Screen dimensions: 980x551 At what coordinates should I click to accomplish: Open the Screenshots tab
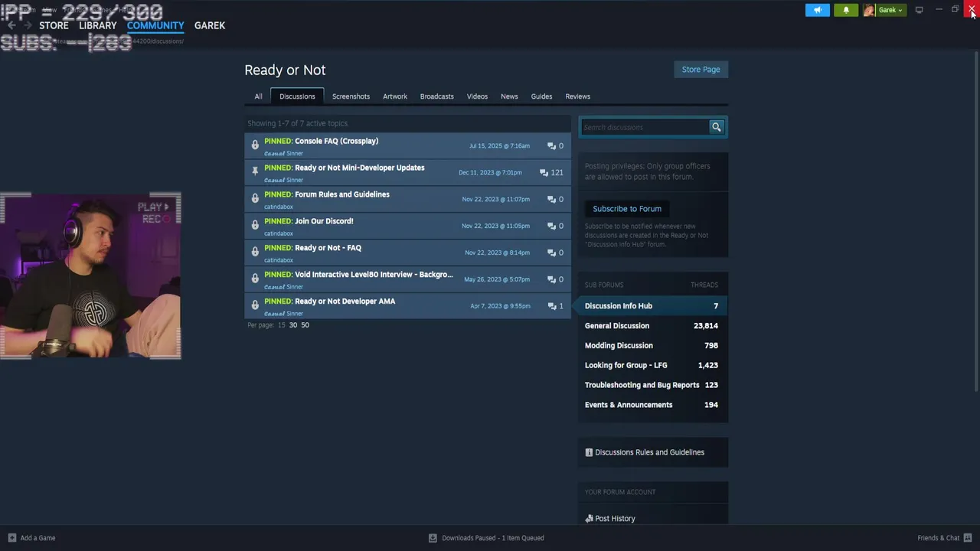click(351, 96)
